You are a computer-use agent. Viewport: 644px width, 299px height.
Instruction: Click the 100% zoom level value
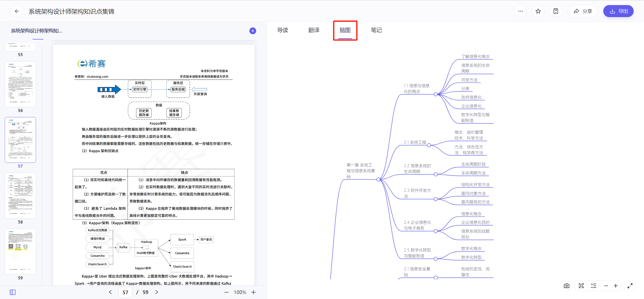click(x=240, y=292)
